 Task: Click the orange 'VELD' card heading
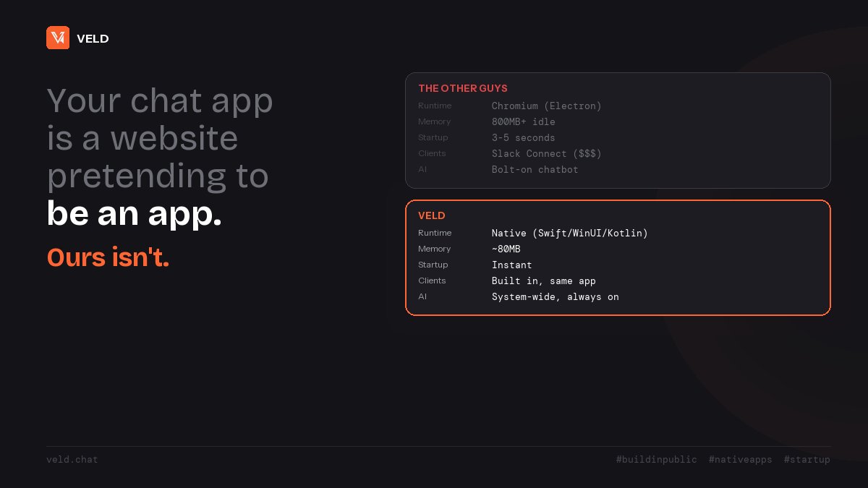[x=432, y=215]
